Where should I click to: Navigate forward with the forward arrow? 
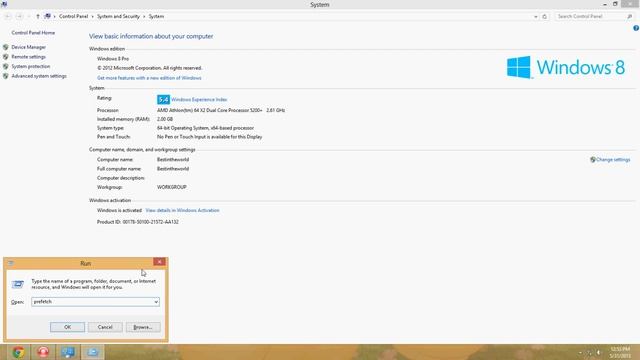click(19, 16)
